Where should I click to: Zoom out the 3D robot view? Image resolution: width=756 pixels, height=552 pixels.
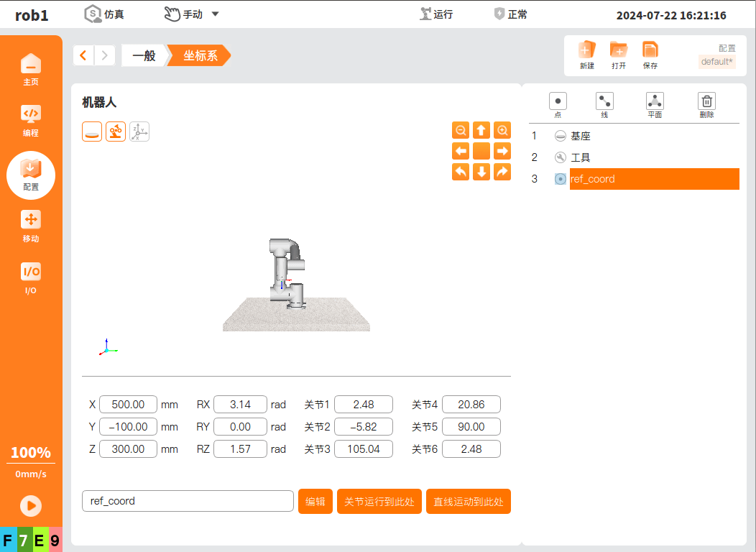point(461,130)
